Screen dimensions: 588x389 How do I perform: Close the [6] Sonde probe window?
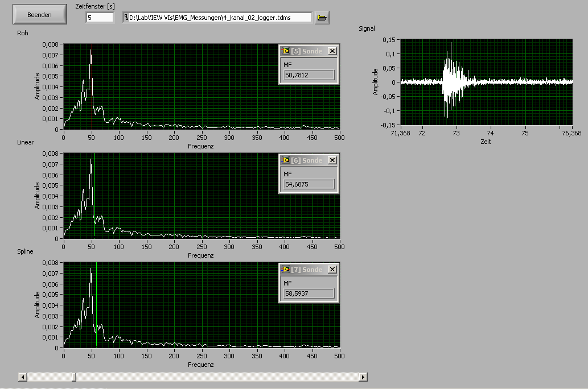point(332,160)
